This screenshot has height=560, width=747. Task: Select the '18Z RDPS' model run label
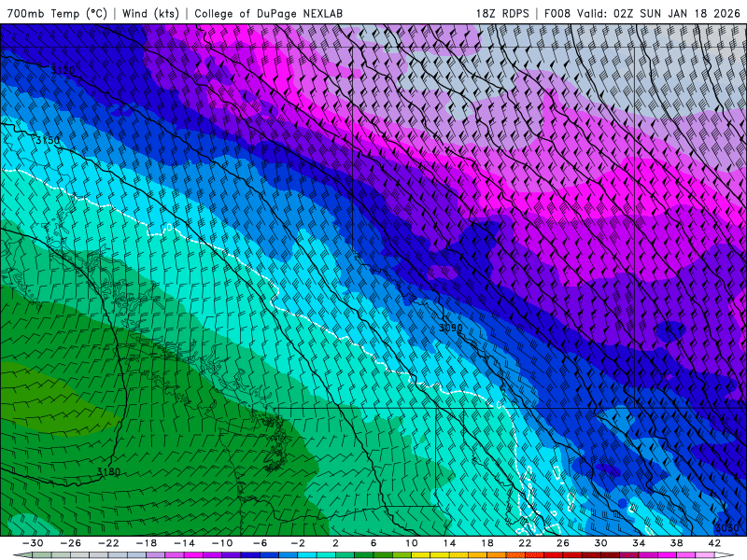(x=502, y=13)
